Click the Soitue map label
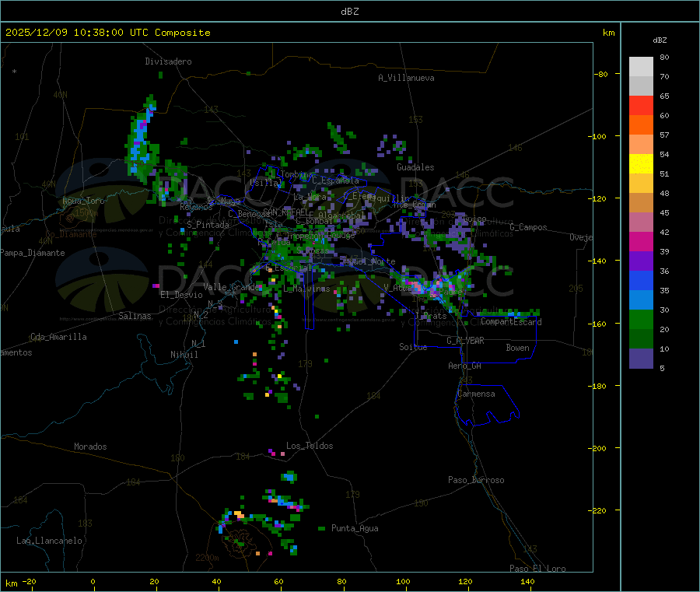Viewport: 700px width, 592px height. (413, 347)
